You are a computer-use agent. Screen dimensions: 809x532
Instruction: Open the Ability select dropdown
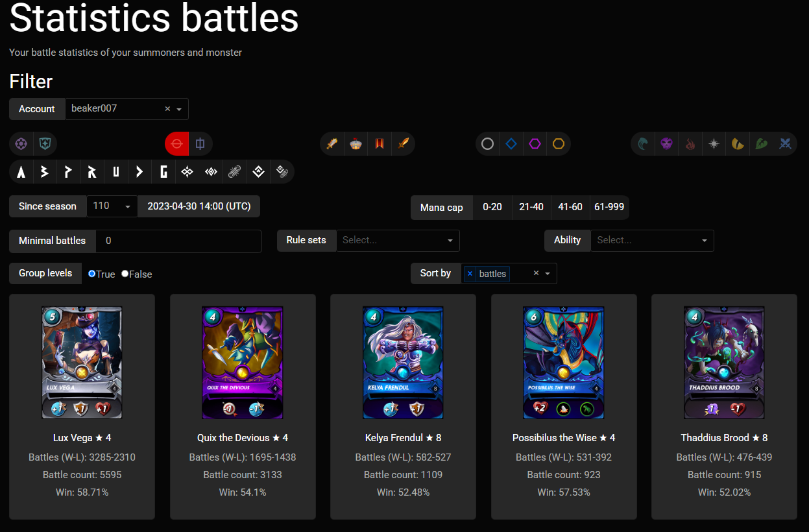pos(652,240)
